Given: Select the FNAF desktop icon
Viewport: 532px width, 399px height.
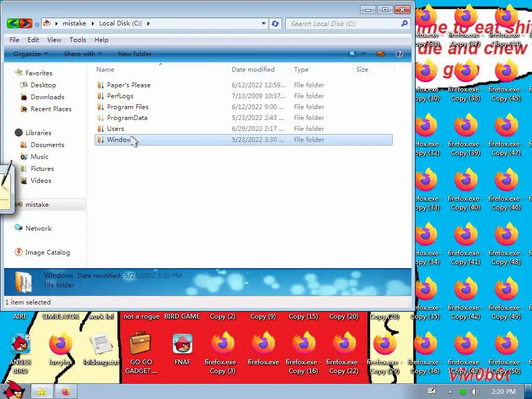Looking at the screenshot, I should (x=182, y=349).
